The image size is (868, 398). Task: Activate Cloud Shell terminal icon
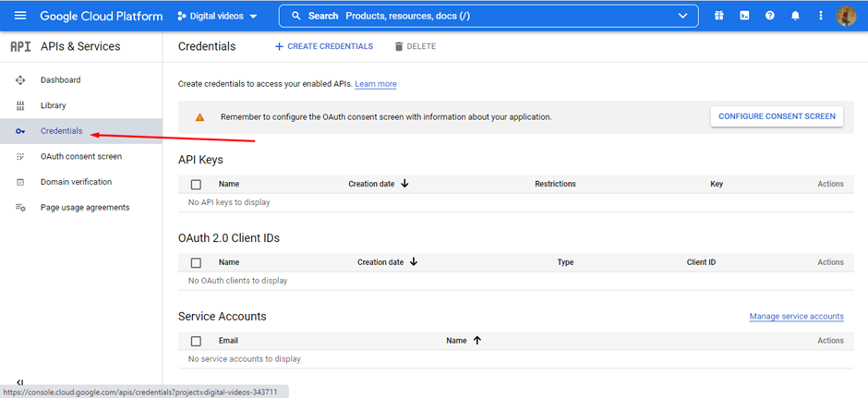click(744, 16)
